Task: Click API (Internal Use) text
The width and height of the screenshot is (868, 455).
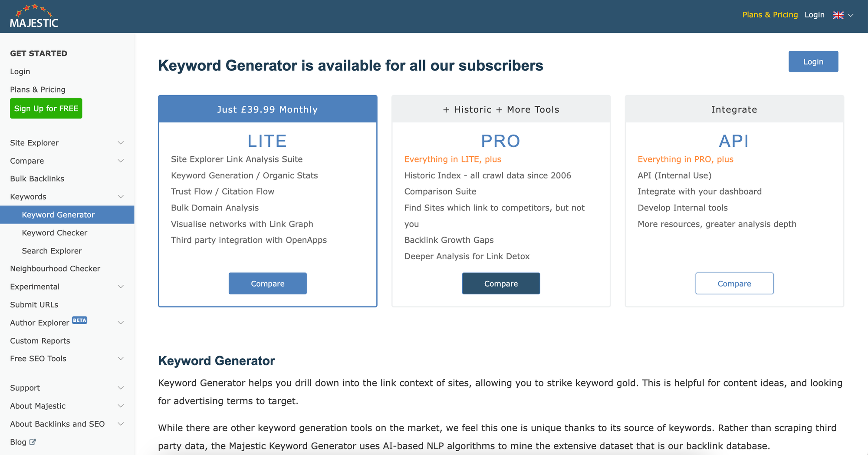Action: point(674,175)
